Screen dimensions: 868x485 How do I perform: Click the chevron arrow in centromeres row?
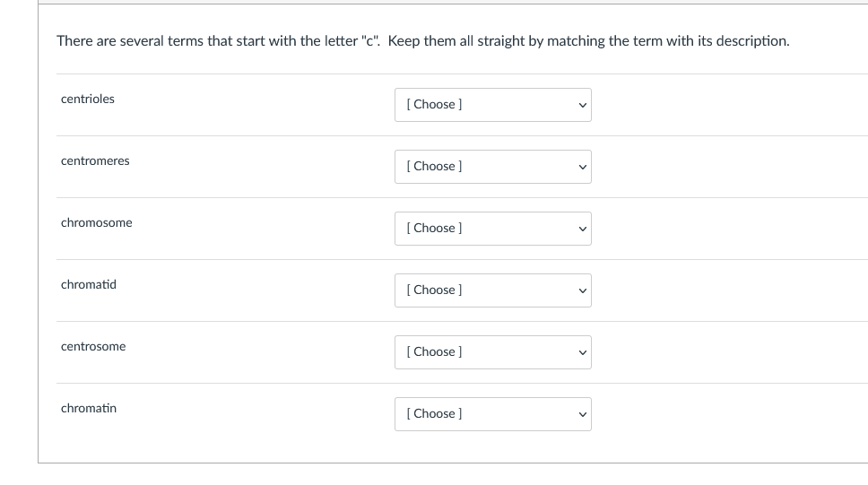pyautogui.click(x=582, y=167)
